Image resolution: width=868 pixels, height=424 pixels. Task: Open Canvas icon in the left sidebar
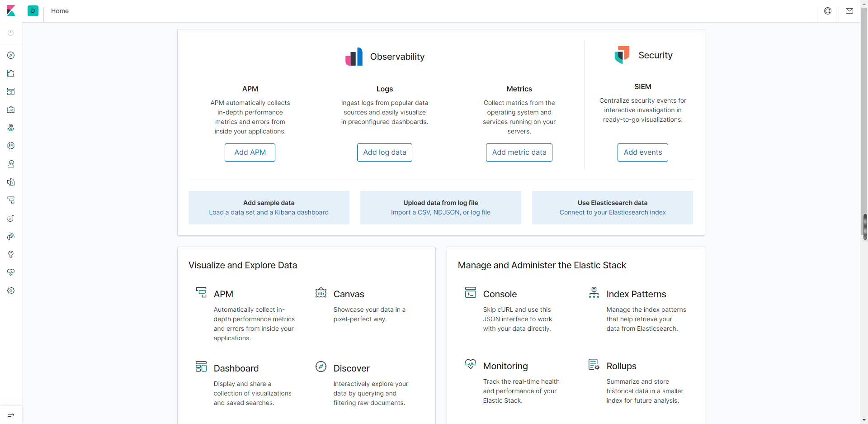tap(11, 110)
